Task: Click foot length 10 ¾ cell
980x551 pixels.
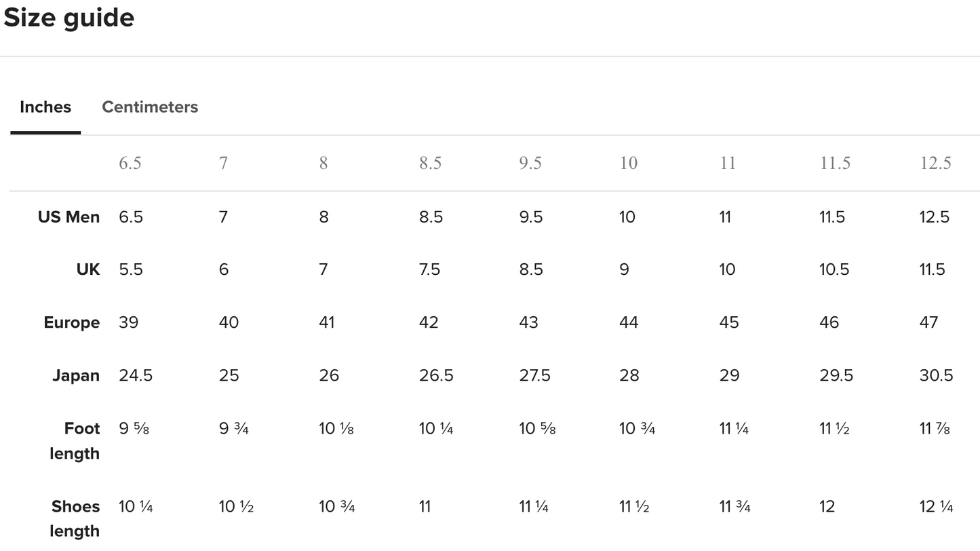Action: point(637,429)
